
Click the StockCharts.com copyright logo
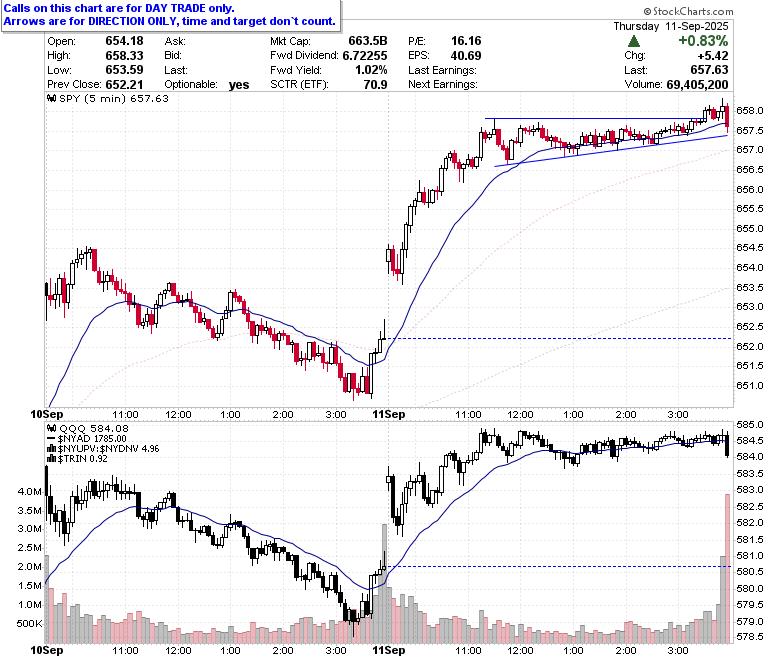pos(688,11)
